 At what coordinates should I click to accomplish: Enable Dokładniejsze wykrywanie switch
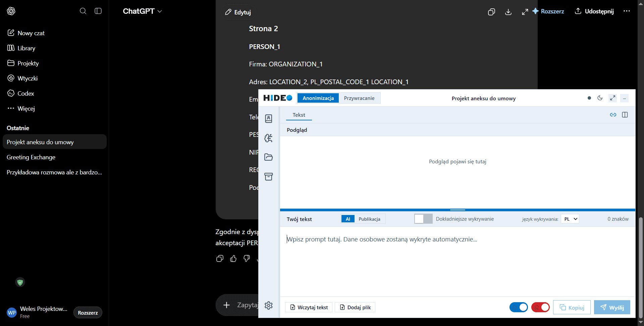coord(423,219)
